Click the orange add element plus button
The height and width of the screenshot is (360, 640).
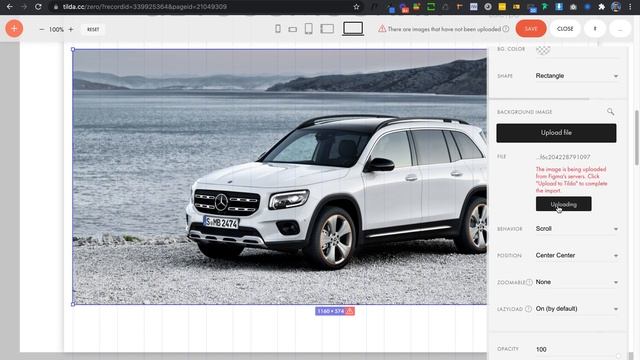tap(14, 29)
